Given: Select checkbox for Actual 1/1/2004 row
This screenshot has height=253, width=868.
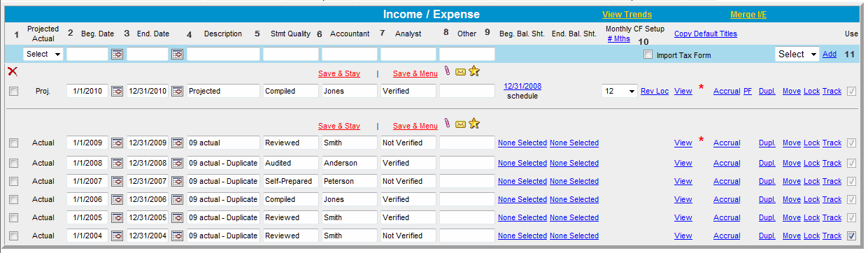Looking at the screenshot, I should point(14,236).
